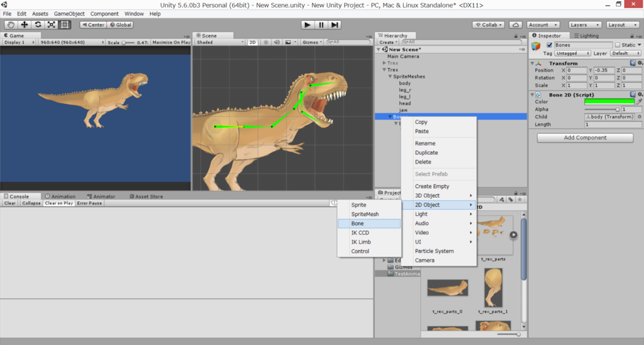Toggle Global coordinate mode
Screen dimensions: 644x345
coord(120,25)
